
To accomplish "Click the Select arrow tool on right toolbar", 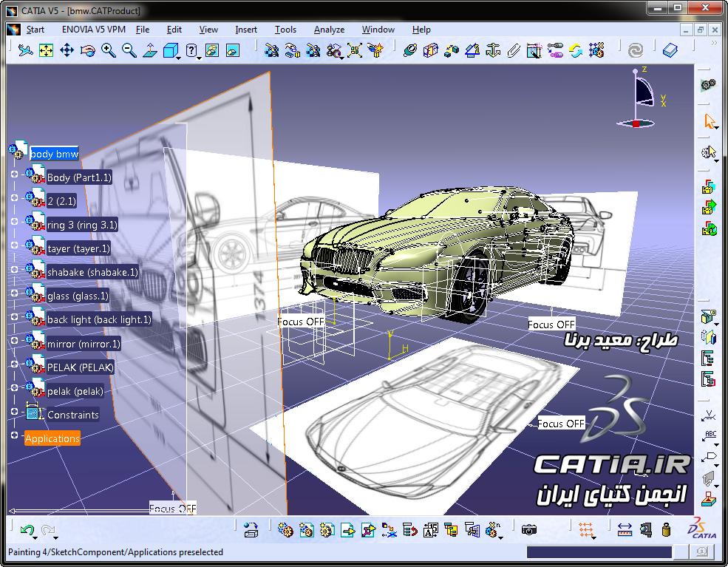I will click(709, 121).
